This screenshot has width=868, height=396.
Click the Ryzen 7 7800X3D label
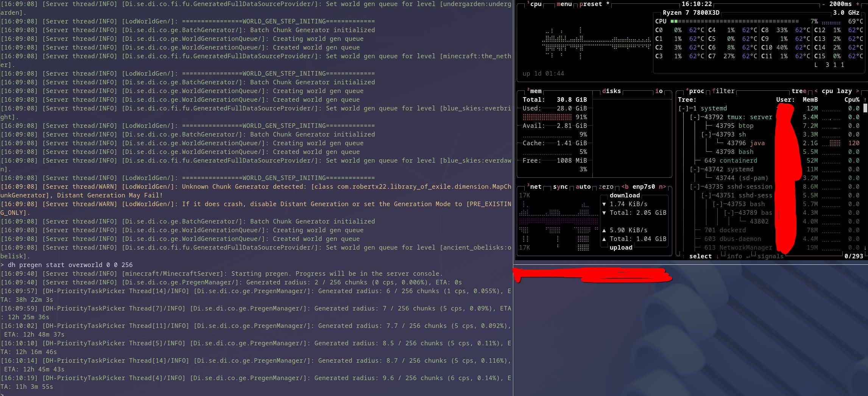[x=691, y=12]
